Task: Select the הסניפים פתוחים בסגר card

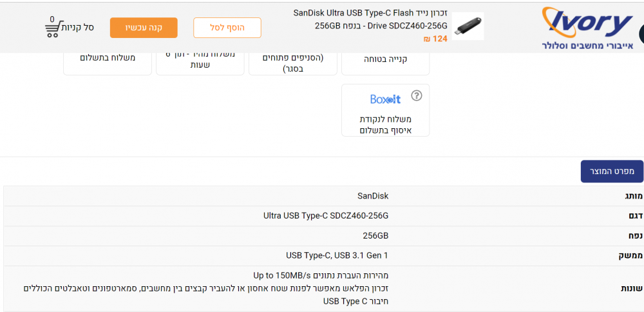Action: pyautogui.click(x=293, y=64)
